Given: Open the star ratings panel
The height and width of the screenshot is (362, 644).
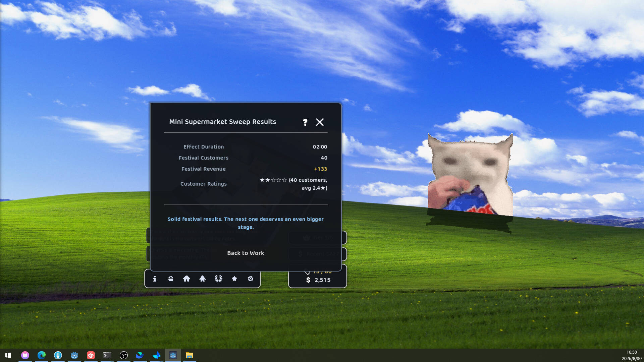Looking at the screenshot, I should (234, 279).
